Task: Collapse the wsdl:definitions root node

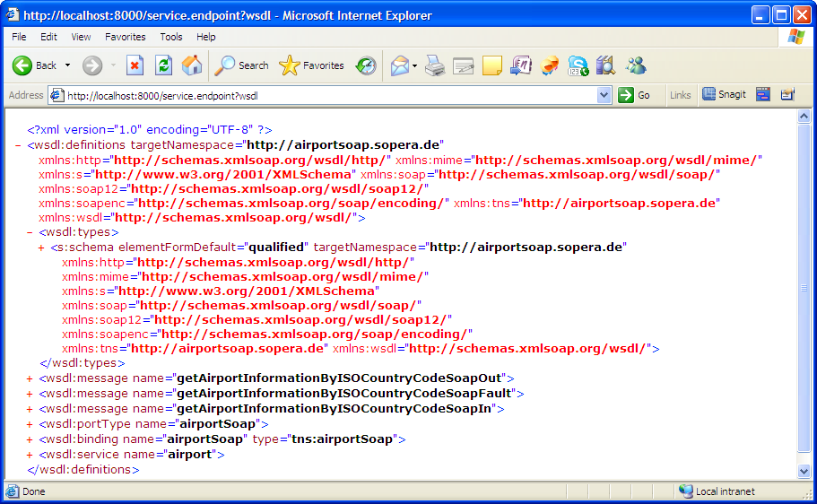Action: 19,144
